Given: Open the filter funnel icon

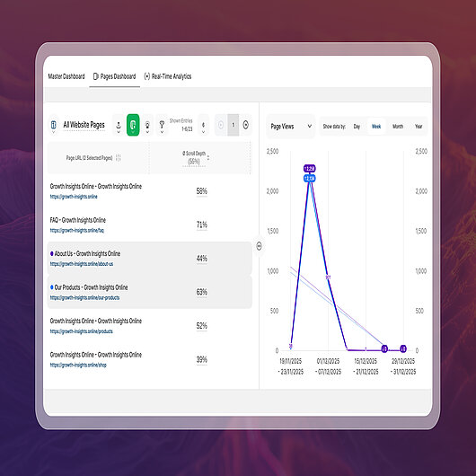Looking at the screenshot, I should (x=162, y=125).
